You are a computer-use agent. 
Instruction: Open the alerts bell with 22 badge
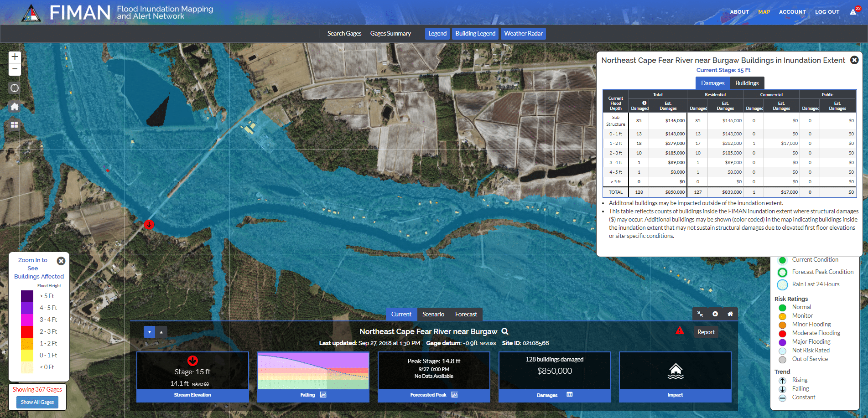point(853,12)
